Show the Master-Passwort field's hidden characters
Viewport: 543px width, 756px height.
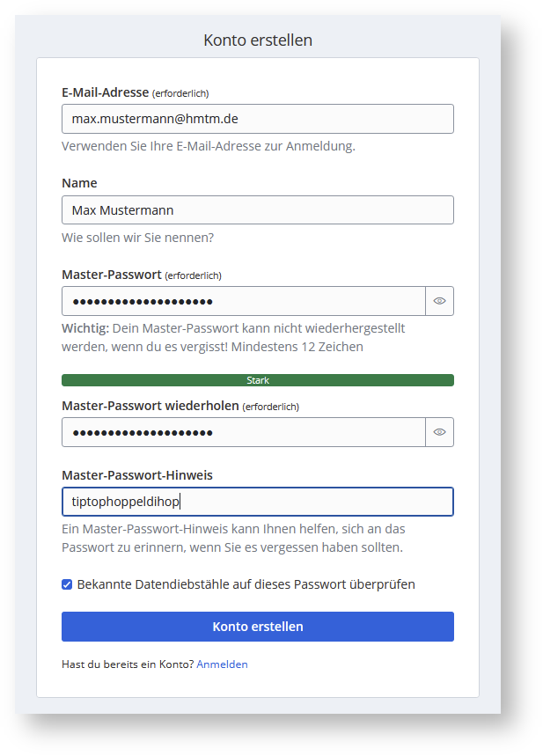439,301
